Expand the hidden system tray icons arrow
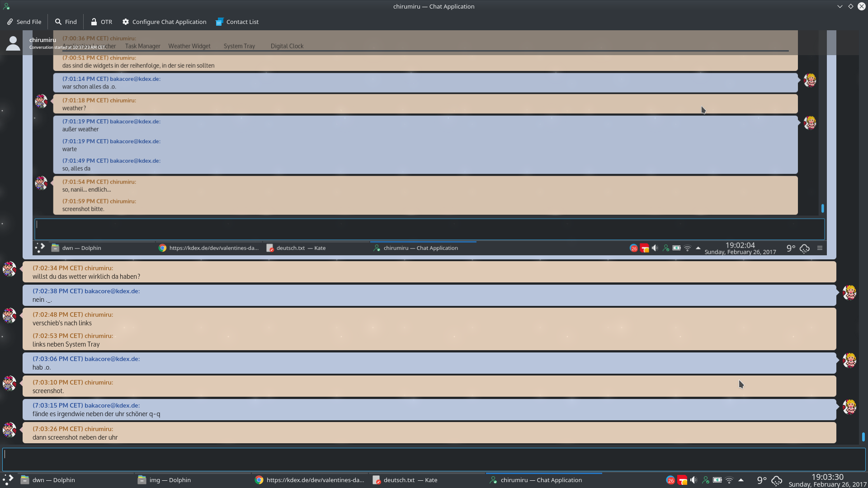 [x=741, y=480]
